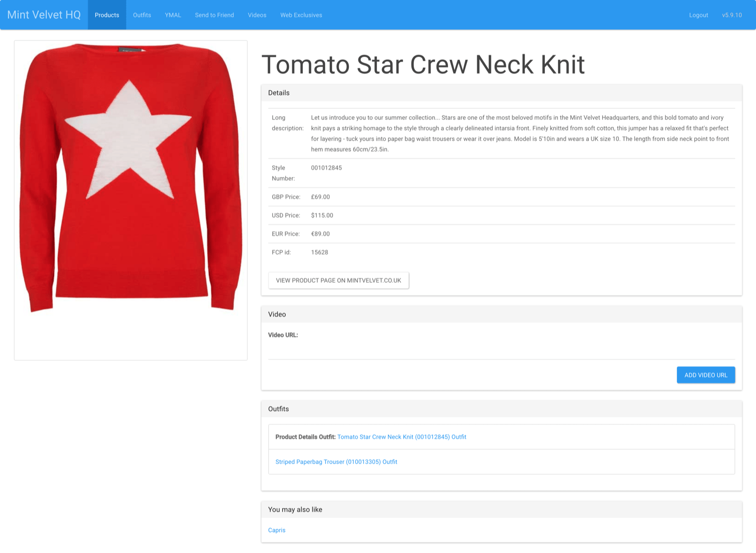Click the long description paragraph text
Image resolution: width=756 pixels, height=553 pixels.
[520, 134]
